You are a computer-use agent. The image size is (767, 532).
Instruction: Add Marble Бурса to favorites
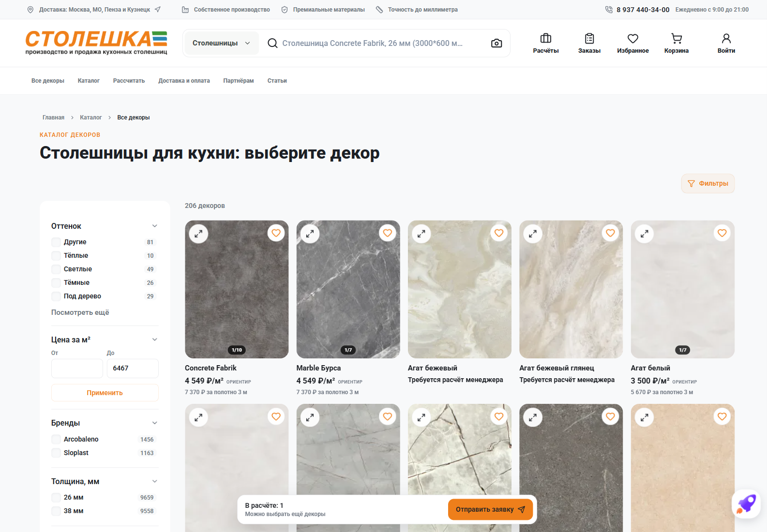pos(387,233)
